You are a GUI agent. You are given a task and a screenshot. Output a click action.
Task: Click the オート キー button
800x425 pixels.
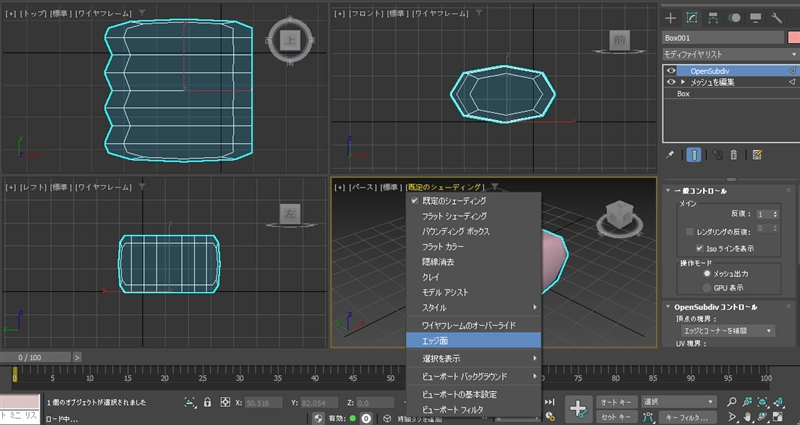(617, 402)
